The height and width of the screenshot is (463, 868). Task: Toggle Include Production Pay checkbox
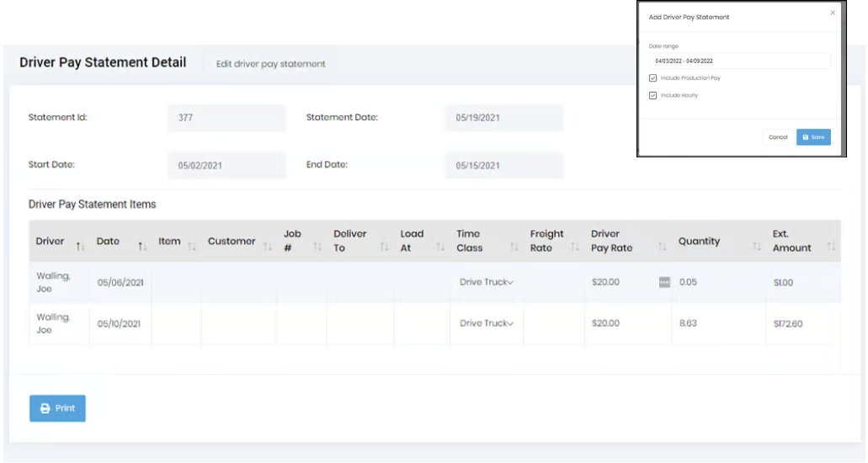tap(653, 78)
